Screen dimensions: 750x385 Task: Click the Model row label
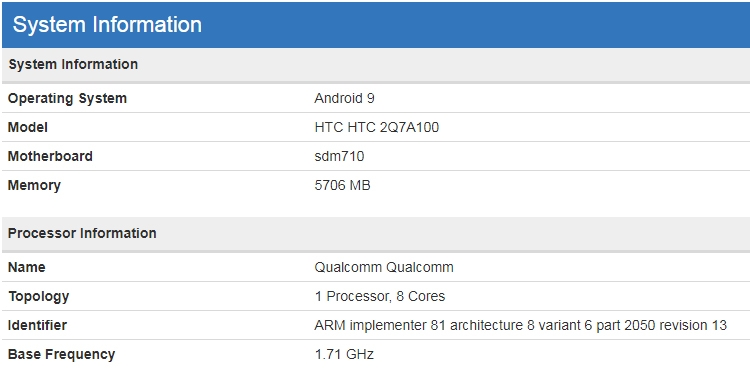[28, 127]
